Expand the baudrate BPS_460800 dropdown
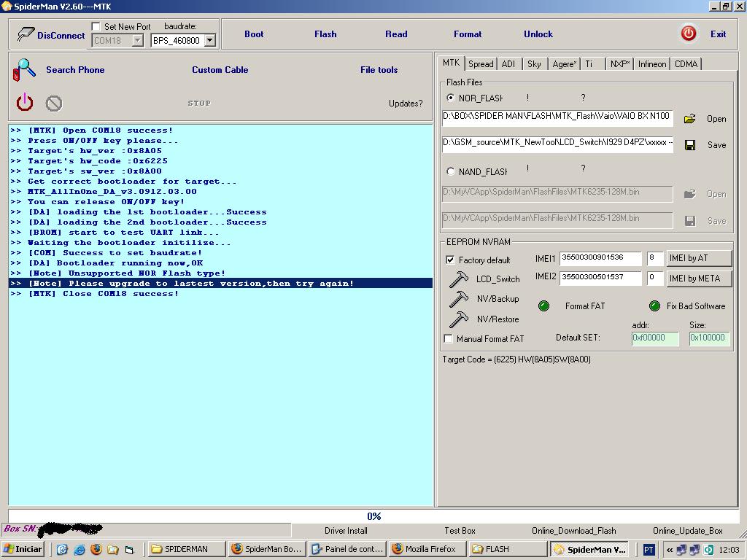Screen dimensions: 747x560 tap(209, 41)
